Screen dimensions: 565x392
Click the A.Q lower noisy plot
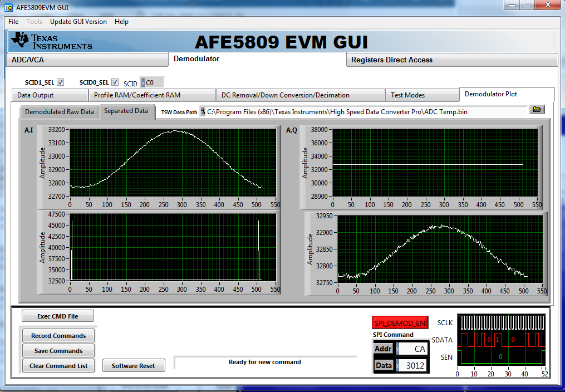pyautogui.click(x=440, y=249)
